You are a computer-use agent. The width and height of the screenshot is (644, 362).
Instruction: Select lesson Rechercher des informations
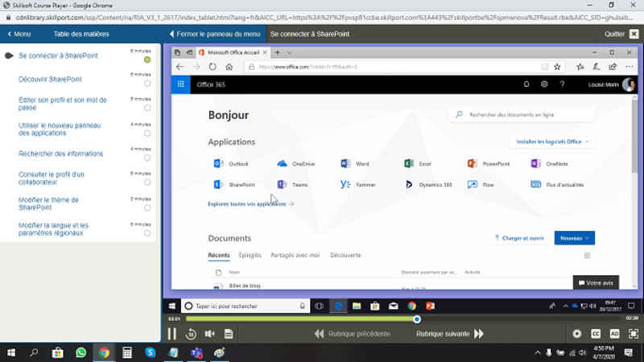pos(61,154)
